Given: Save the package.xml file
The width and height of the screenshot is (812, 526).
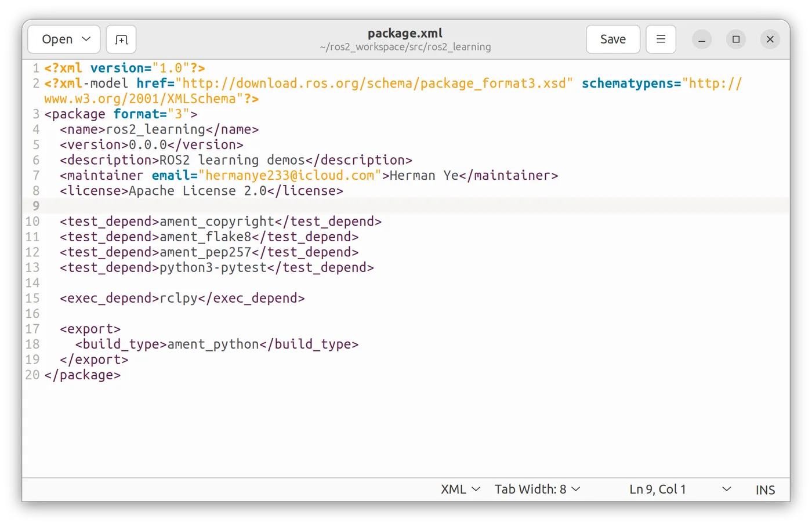Looking at the screenshot, I should coord(613,39).
